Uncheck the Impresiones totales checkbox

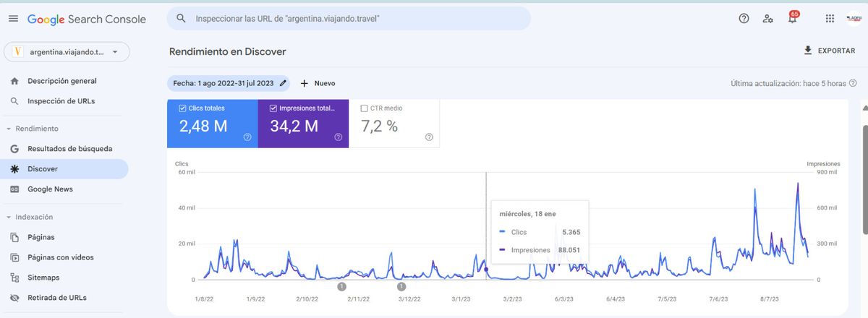[273, 108]
